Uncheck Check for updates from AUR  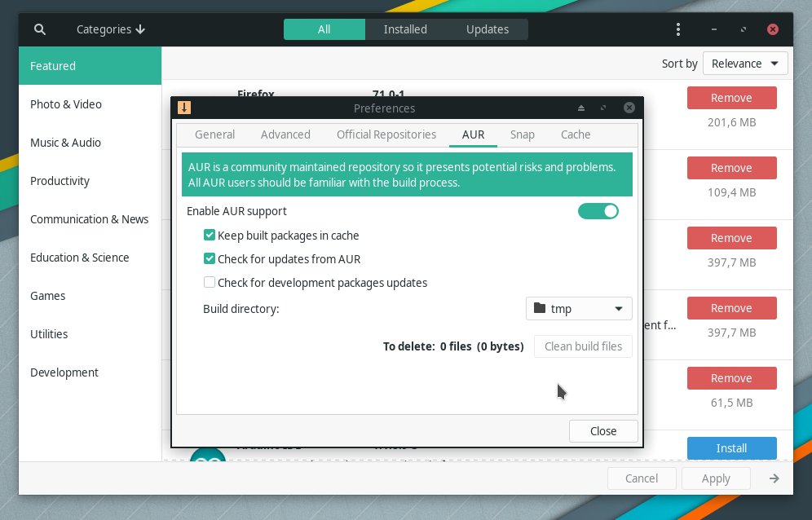pos(210,259)
